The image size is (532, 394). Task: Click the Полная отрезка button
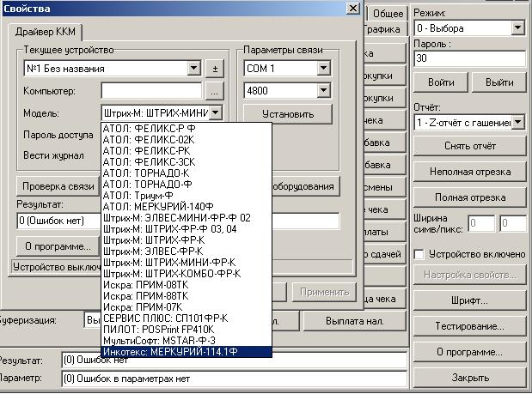click(470, 197)
